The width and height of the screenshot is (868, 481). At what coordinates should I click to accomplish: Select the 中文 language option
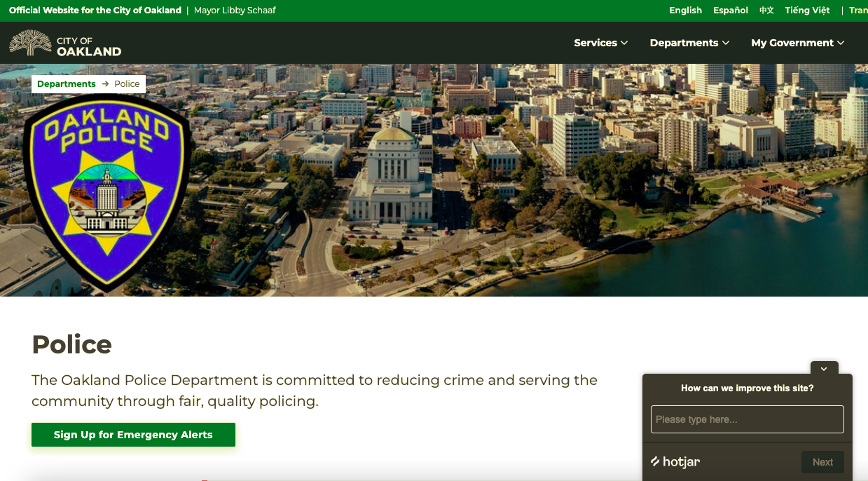(766, 11)
